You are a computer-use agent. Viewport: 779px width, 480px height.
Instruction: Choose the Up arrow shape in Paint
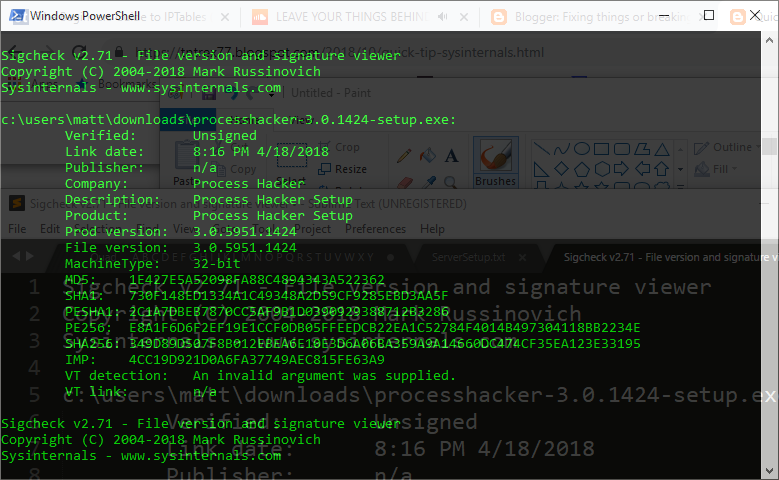click(662, 169)
